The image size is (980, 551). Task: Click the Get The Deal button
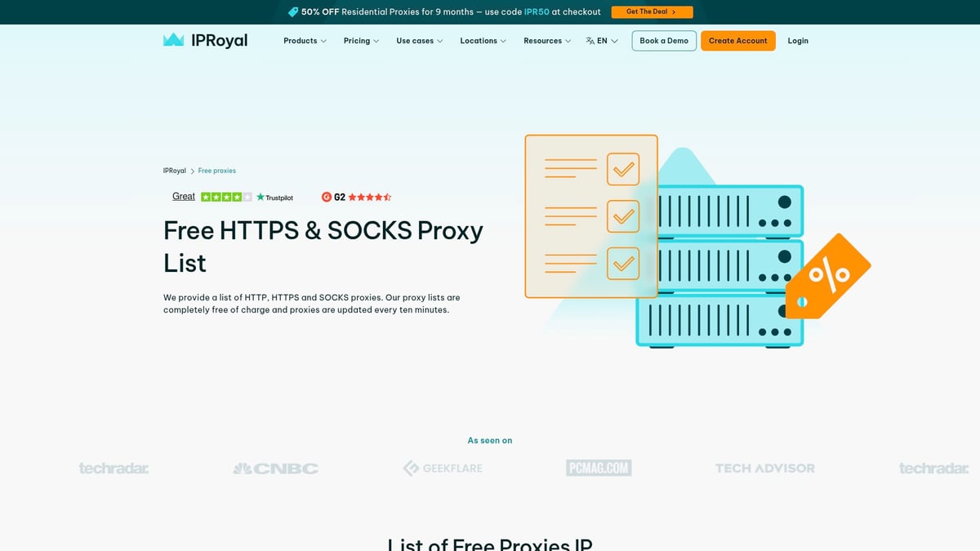click(x=651, y=11)
